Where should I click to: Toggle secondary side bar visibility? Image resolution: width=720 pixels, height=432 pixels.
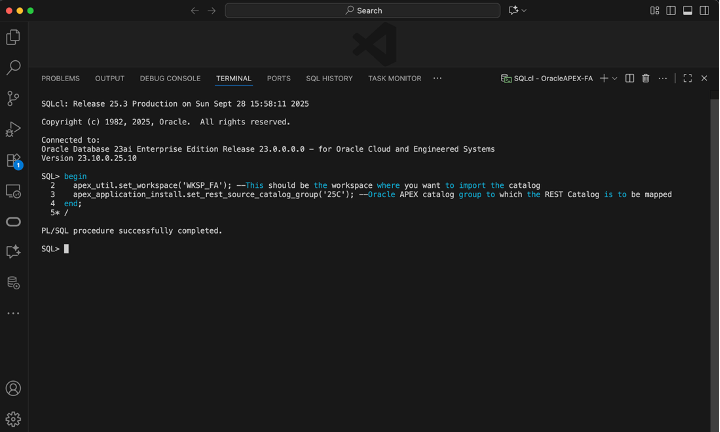tap(704, 11)
